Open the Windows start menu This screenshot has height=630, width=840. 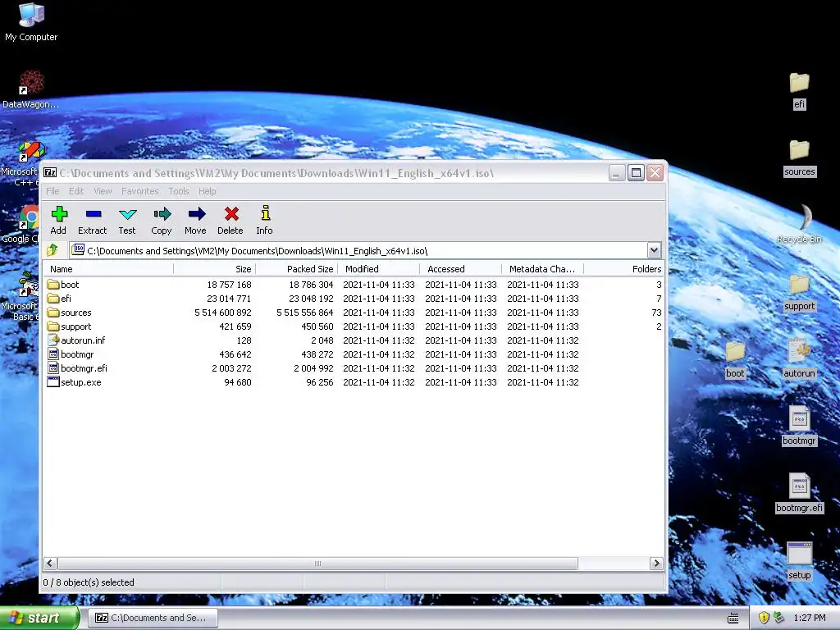[x=39, y=619]
